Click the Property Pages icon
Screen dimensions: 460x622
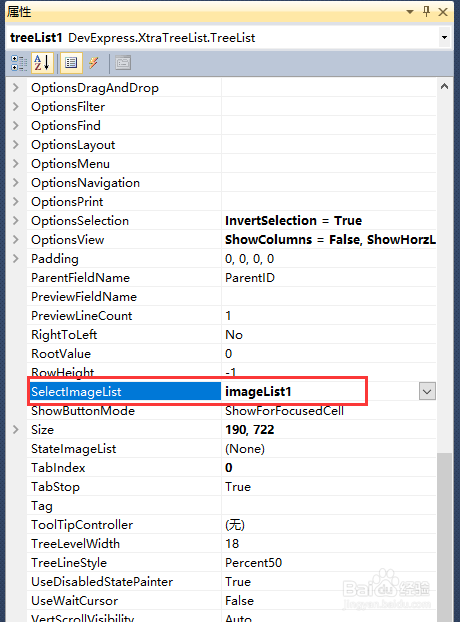(123, 63)
